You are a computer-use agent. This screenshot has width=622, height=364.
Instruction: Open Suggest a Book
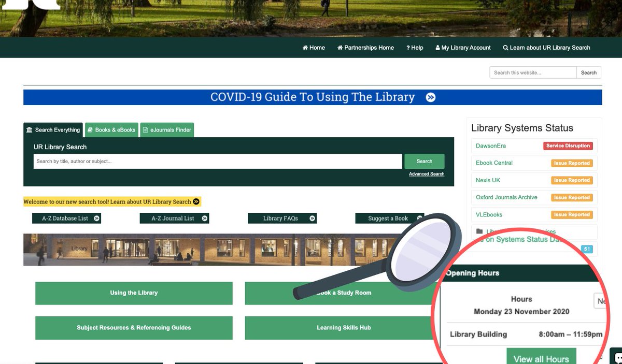(389, 219)
